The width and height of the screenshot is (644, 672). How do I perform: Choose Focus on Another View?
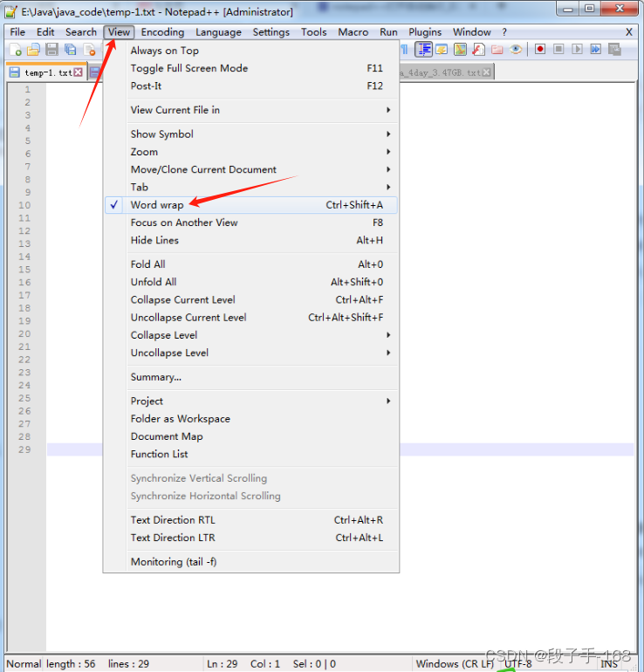(251, 223)
